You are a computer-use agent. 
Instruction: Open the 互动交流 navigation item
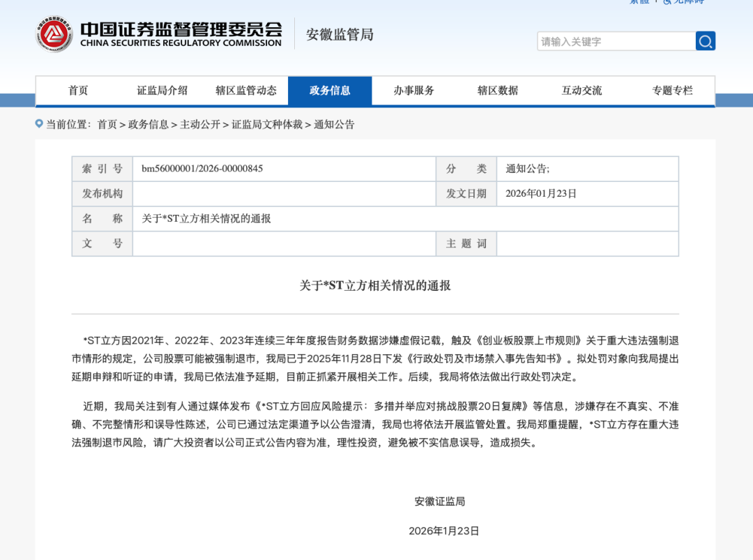coord(581,91)
